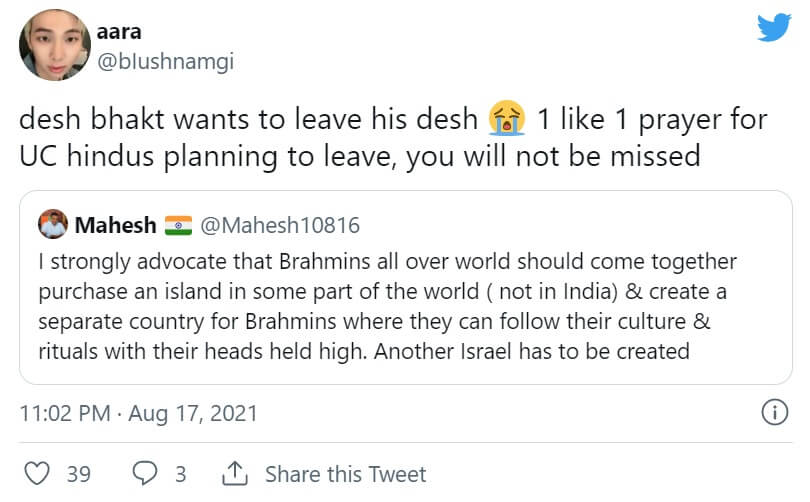Click the India flag emoji beside Mahesh
The image size is (810, 502).
pos(177,225)
